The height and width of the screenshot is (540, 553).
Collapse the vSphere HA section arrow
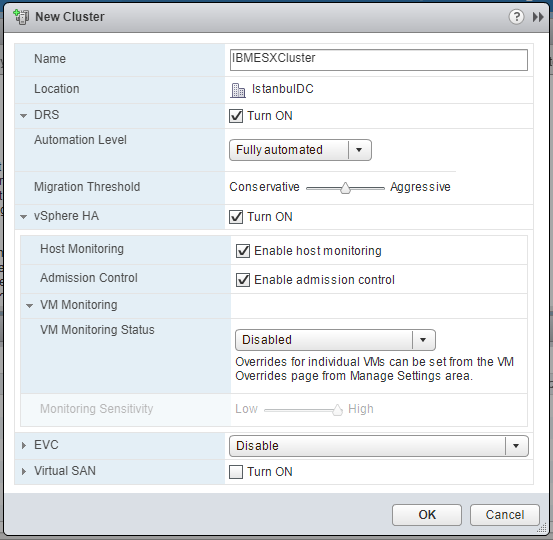[24, 217]
